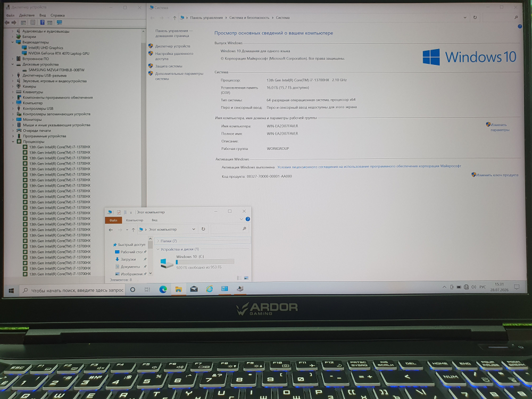Open the Компьютер ribbon tab in Explorer
The width and height of the screenshot is (532, 399).
click(x=135, y=220)
